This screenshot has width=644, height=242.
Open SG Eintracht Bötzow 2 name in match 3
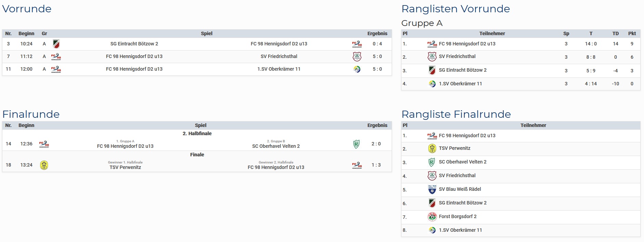coord(134,44)
